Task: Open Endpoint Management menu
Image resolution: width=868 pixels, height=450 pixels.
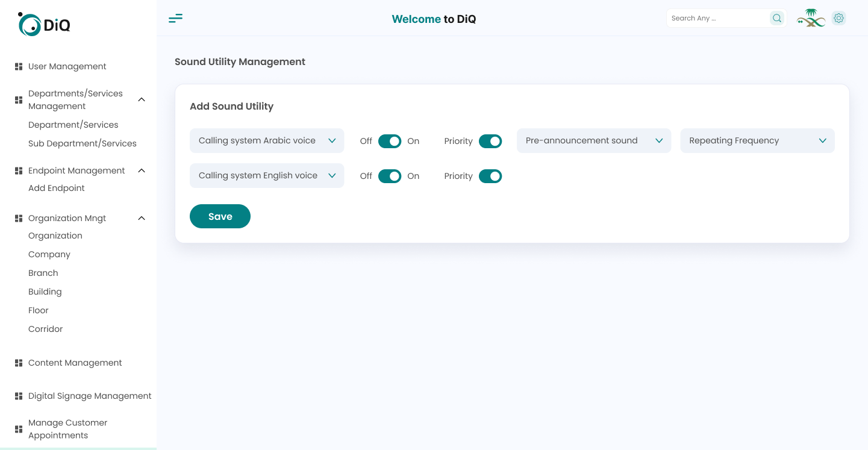Action: click(76, 171)
